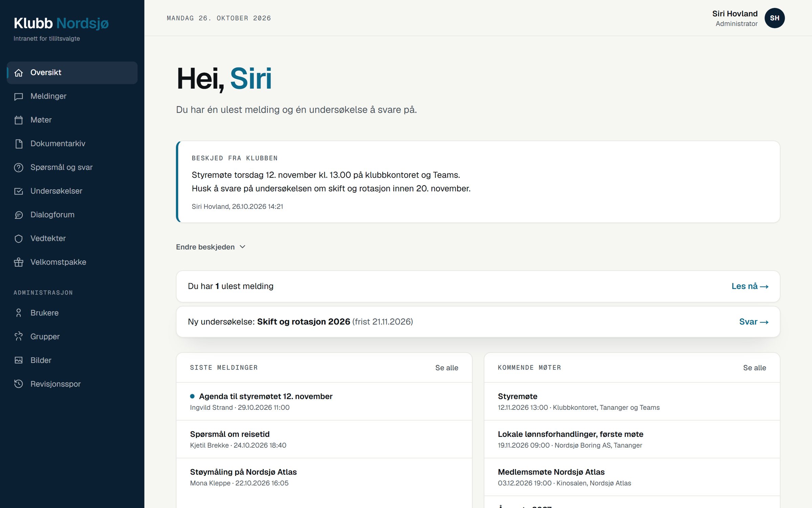Click the Dialogforum chat icon
The image size is (812, 508).
tap(19, 215)
